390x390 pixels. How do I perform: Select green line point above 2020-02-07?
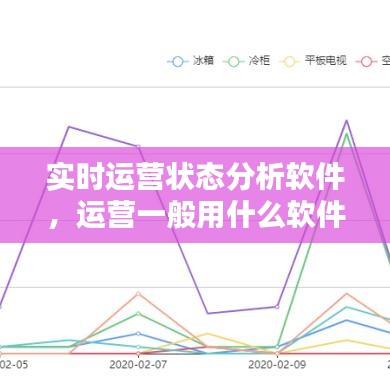138,313
